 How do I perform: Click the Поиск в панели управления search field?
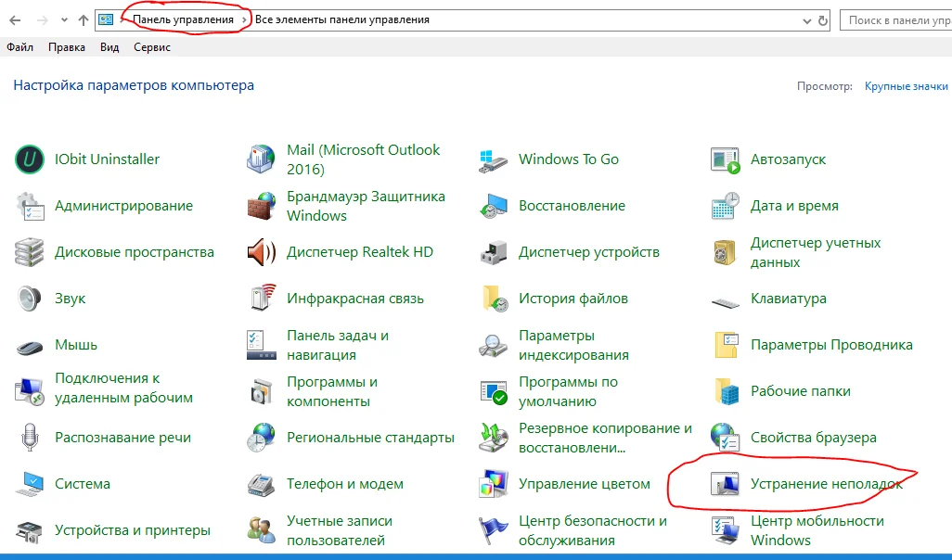(896, 20)
